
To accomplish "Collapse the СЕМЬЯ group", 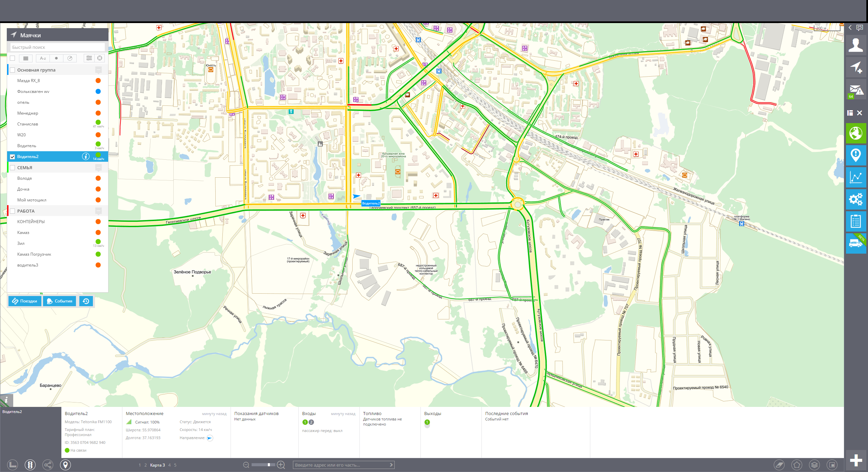I will (x=98, y=168).
